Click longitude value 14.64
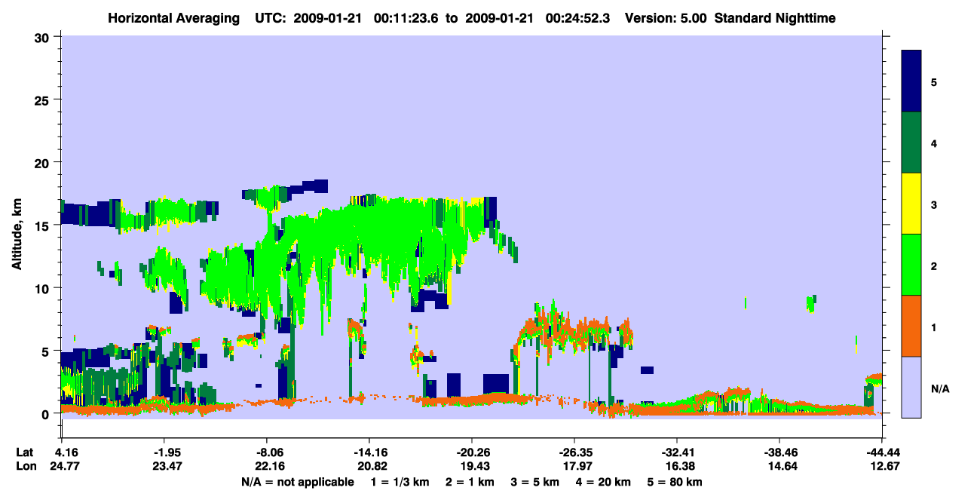Image resolution: width=980 pixels, height=503 pixels. click(782, 467)
